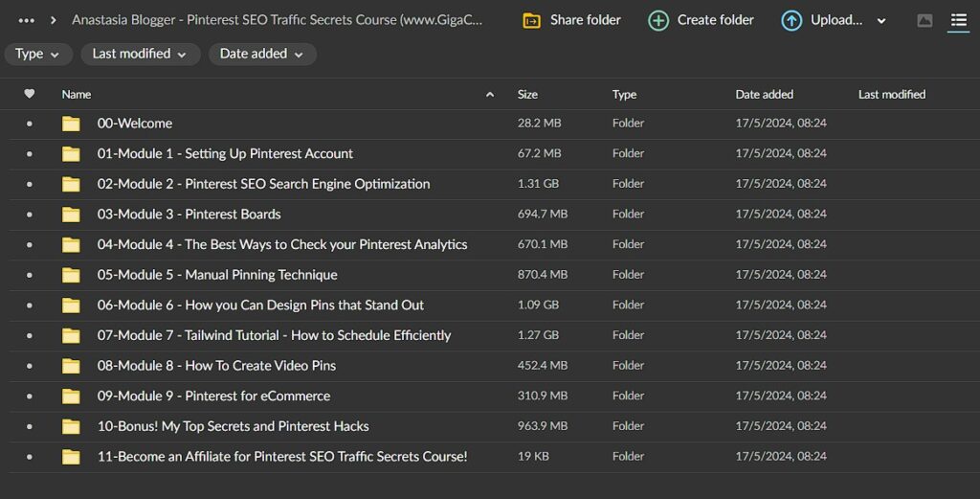Toggle favorite dot for 05-Module 5
The width and height of the screenshot is (980, 499).
coord(30,275)
